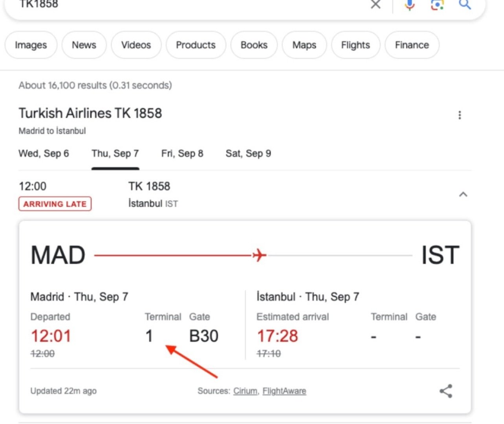Switch to News results

[84, 45]
